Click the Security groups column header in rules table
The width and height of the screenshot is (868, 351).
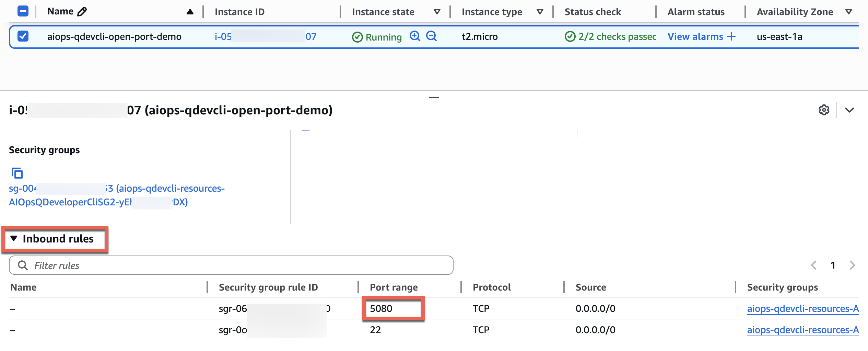click(783, 287)
